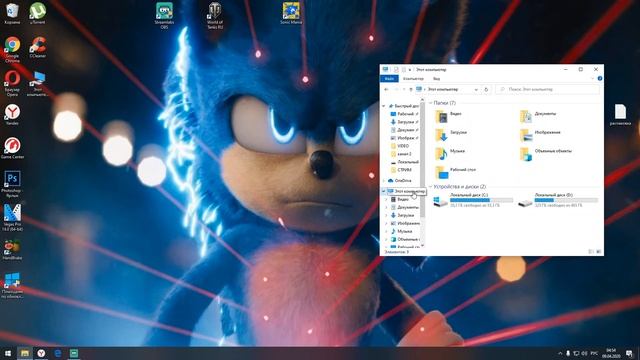Launch World of Tanks RU shortcut

point(215,16)
